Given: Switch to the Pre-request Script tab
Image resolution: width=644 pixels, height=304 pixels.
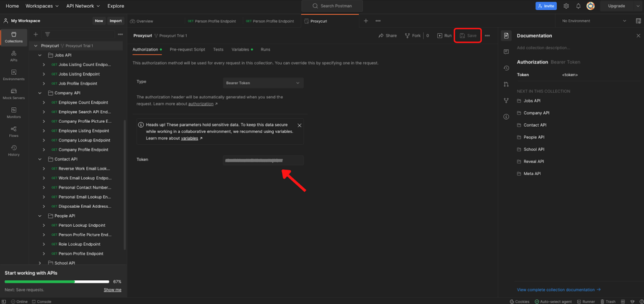Looking at the screenshot, I should pos(187,49).
